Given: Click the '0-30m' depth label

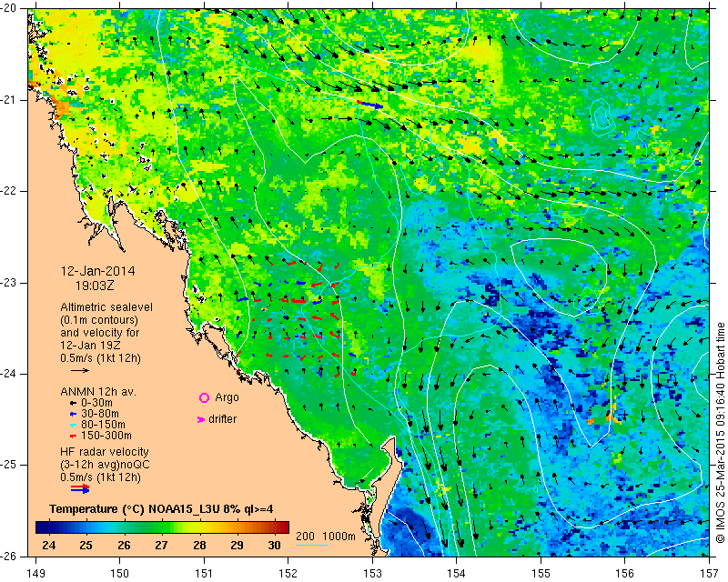Looking at the screenshot, I should coord(96,403).
